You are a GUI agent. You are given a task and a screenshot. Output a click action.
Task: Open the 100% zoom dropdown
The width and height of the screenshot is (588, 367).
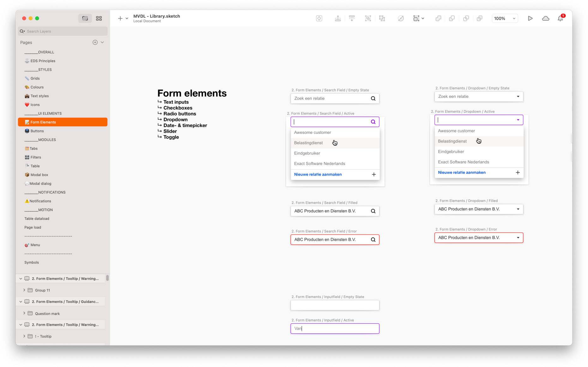pos(505,18)
